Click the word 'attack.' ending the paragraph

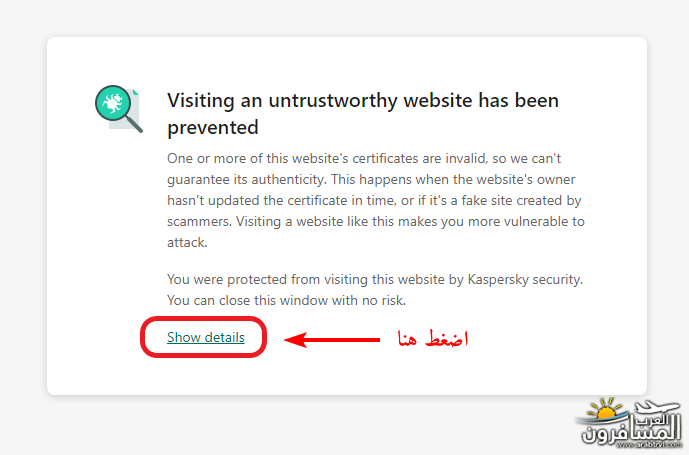click(x=187, y=242)
